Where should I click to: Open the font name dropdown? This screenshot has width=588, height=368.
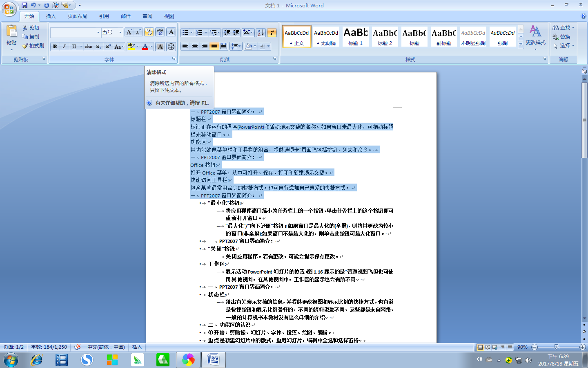[x=98, y=32]
